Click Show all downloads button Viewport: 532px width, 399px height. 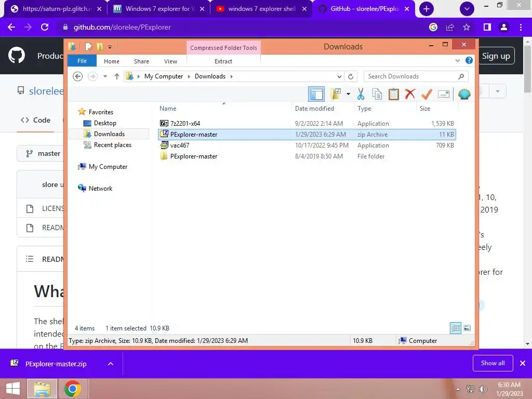[493, 363]
